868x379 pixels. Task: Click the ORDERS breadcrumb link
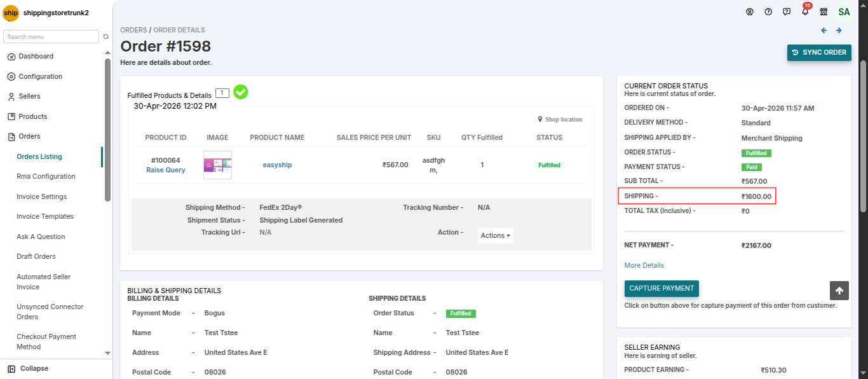(133, 30)
